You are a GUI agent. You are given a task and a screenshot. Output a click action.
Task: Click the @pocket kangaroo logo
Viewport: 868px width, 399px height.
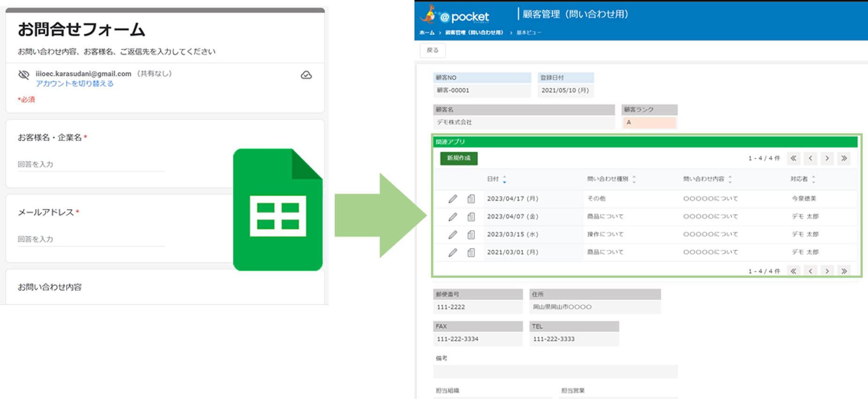coord(454,15)
